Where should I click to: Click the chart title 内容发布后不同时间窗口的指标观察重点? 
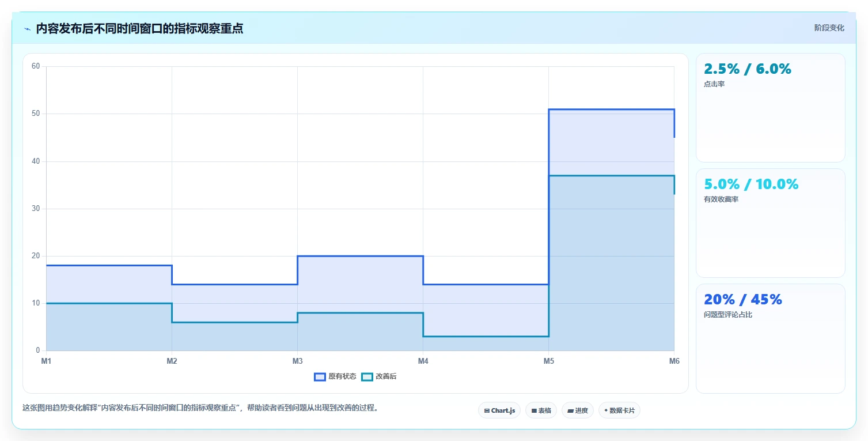pyautogui.click(x=139, y=29)
